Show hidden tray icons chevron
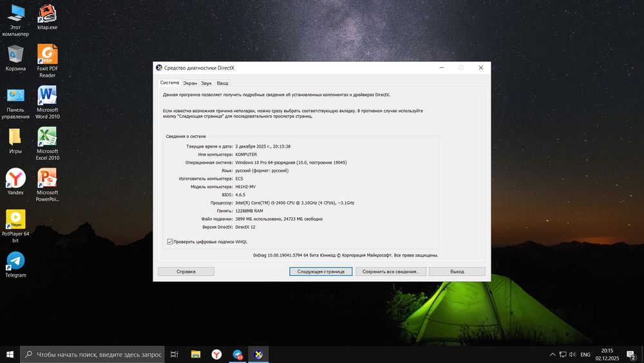 pyautogui.click(x=553, y=355)
